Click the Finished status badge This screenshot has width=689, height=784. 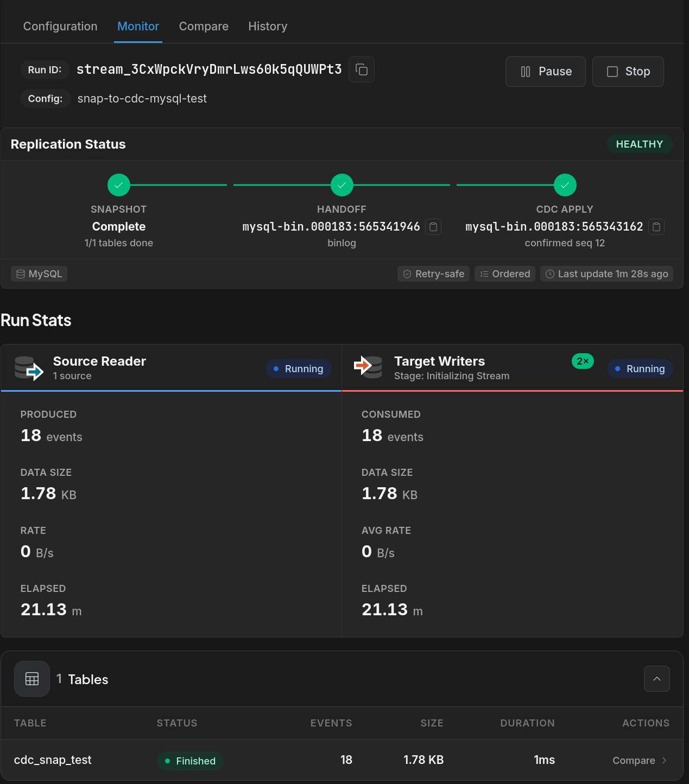point(190,761)
